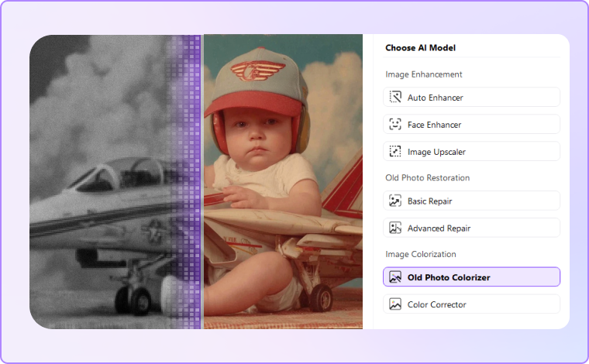Viewport: 589px width, 364px height.
Task: Click the "Choose AI Model" heading
Action: pos(420,48)
